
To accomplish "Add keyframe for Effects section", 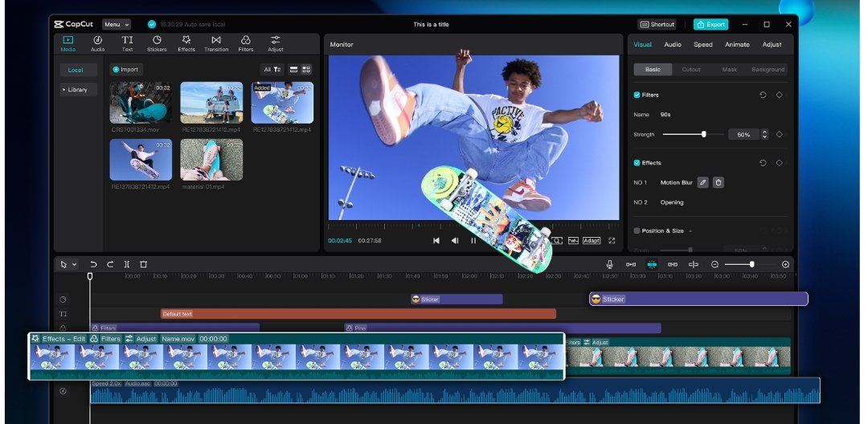I will pyautogui.click(x=780, y=163).
